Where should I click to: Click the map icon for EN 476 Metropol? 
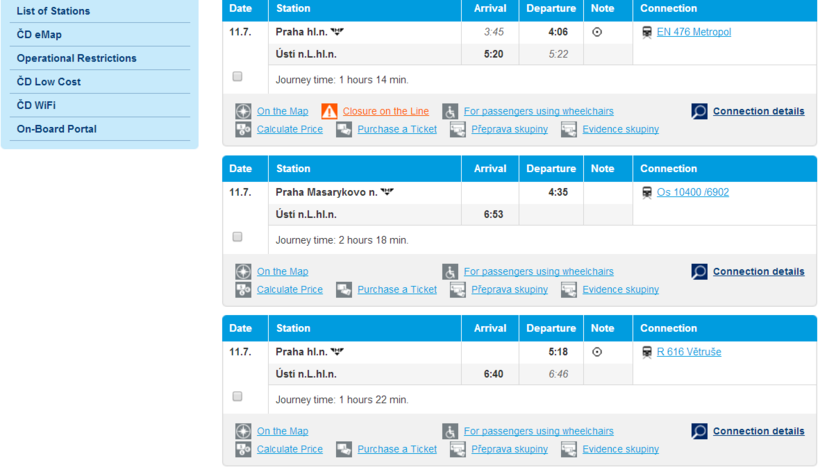click(243, 111)
